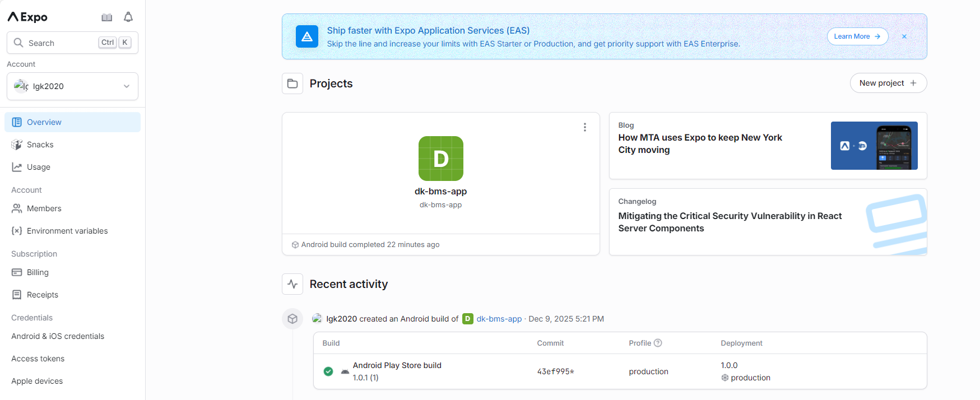Click the blue EAS banner logo icon

coord(306,36)
